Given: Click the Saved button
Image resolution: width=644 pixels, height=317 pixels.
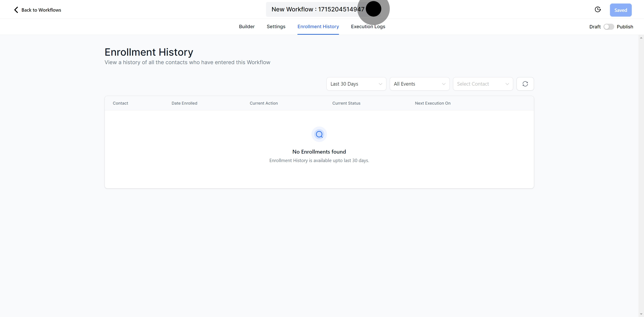Looking at the screenshot, I should tap(621, 10).
